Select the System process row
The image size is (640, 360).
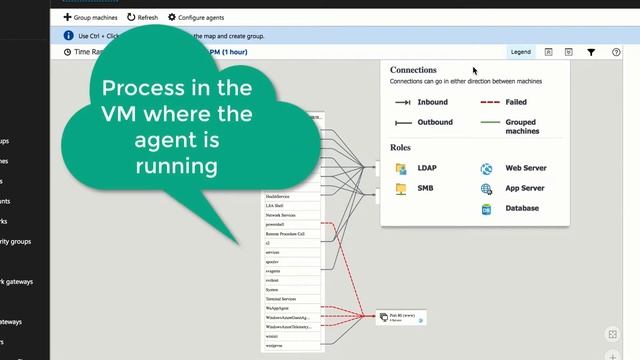point(292,290)
